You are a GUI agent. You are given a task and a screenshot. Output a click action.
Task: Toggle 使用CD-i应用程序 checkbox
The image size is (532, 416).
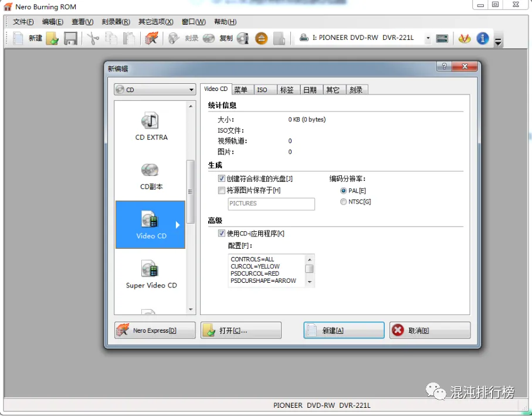pos(222,233)
